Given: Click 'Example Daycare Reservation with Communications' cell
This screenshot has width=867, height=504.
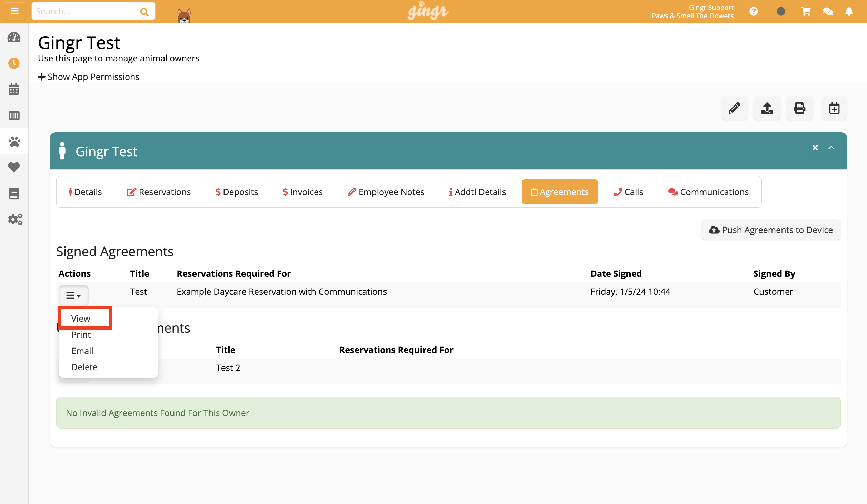Looking at the screenshot, I should tap(282, 291).
